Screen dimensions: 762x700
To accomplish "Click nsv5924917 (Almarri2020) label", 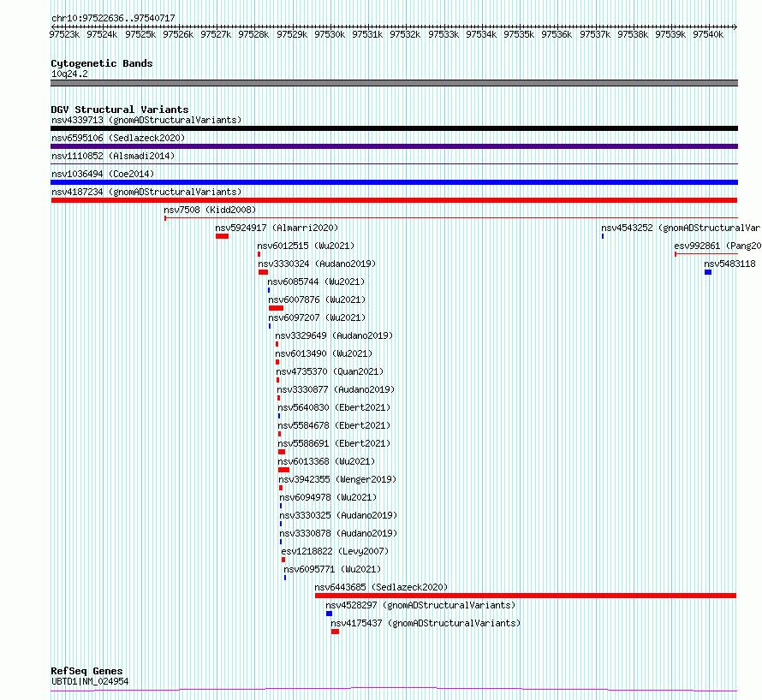I will pos(277,228).
